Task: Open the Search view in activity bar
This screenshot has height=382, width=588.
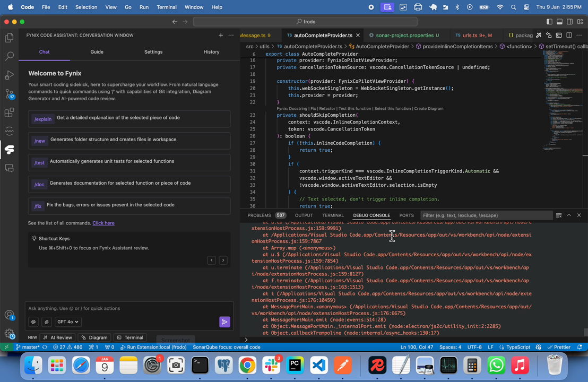Action: [x=10, y=56]
